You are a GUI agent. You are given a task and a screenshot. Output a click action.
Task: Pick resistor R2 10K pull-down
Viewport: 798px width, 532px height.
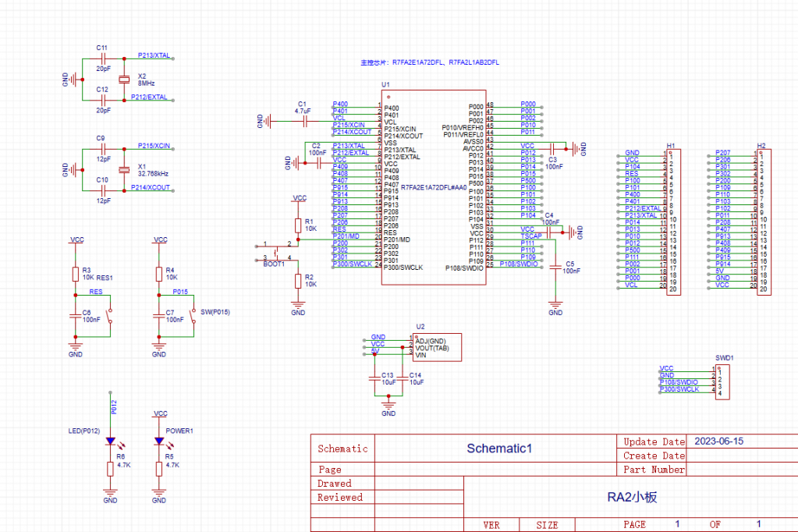tap(298, 281)
